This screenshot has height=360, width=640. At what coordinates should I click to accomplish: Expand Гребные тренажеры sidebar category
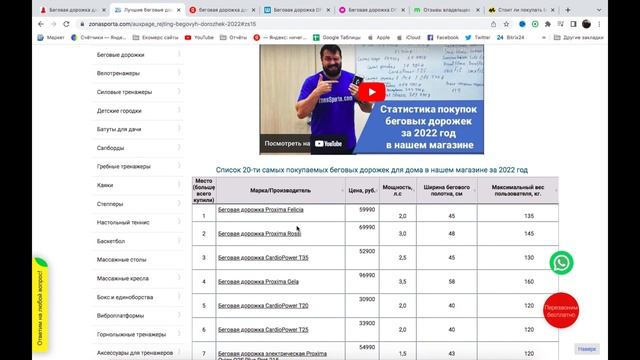point(179,166)
